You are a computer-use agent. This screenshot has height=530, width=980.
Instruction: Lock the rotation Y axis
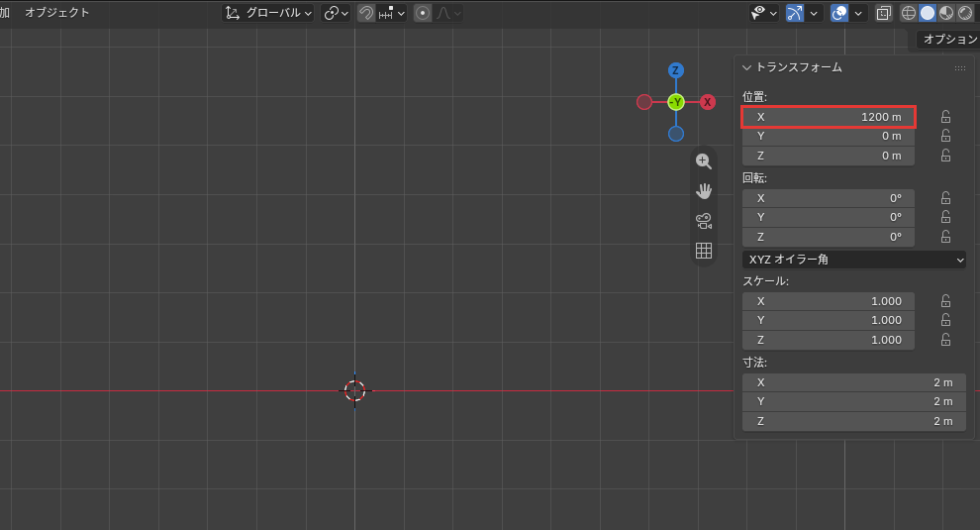point(945,217)
